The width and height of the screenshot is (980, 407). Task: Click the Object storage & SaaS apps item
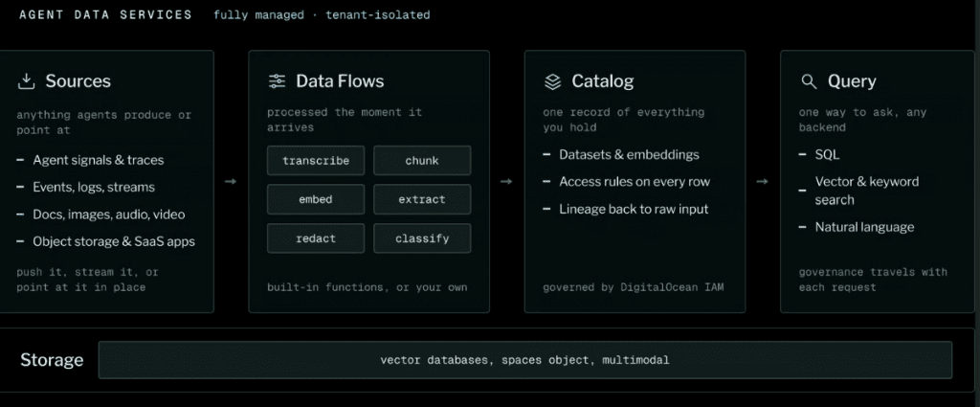pos(114,241)
